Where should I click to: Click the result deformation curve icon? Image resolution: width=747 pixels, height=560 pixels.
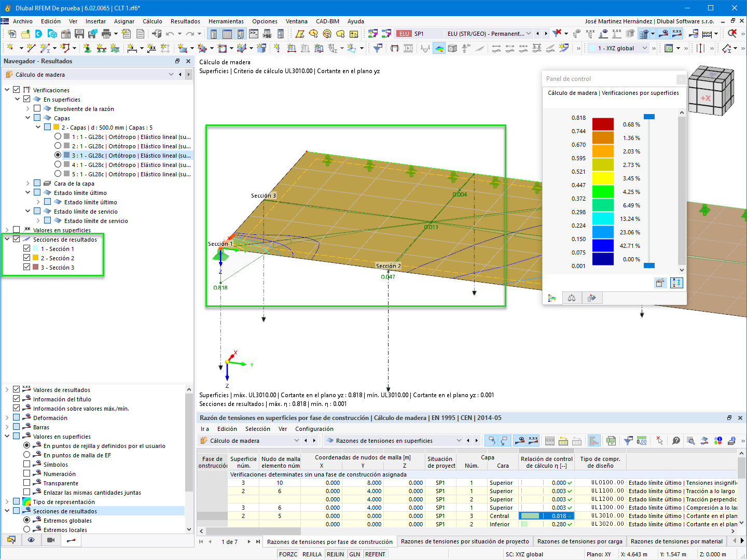point(426,48)
